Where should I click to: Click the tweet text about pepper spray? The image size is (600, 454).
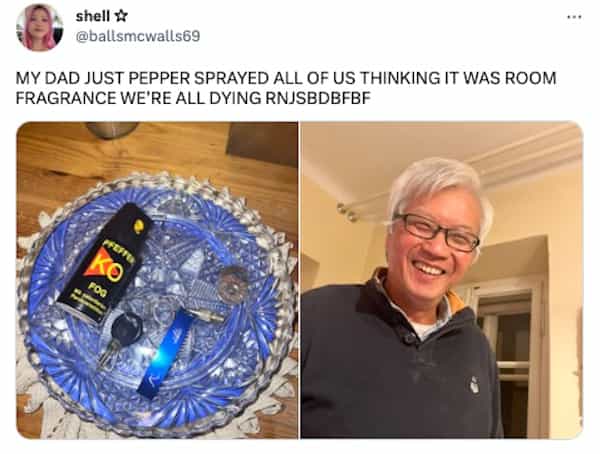[285, 88]
